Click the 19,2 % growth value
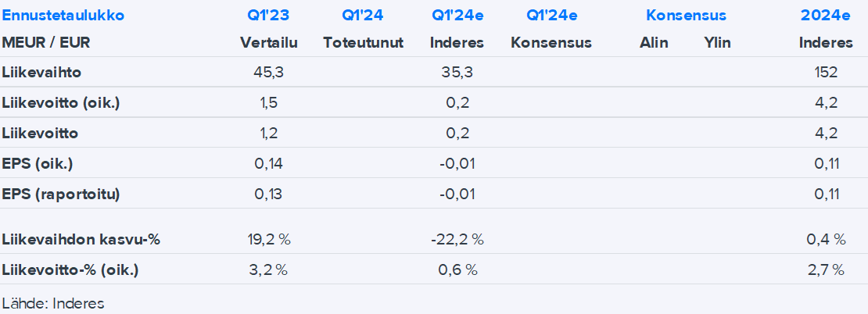Screen dimensions: 868x314 tap(268, 240)
